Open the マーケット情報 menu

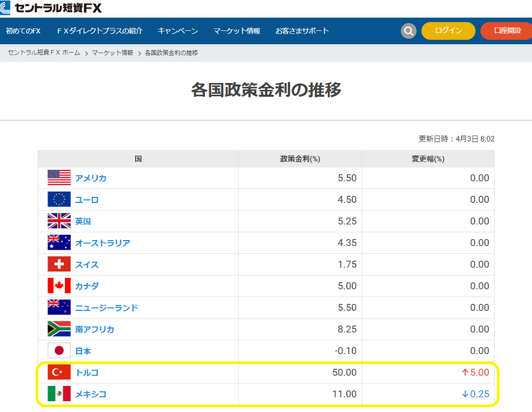pyautogui.click(x=237, y=31)
